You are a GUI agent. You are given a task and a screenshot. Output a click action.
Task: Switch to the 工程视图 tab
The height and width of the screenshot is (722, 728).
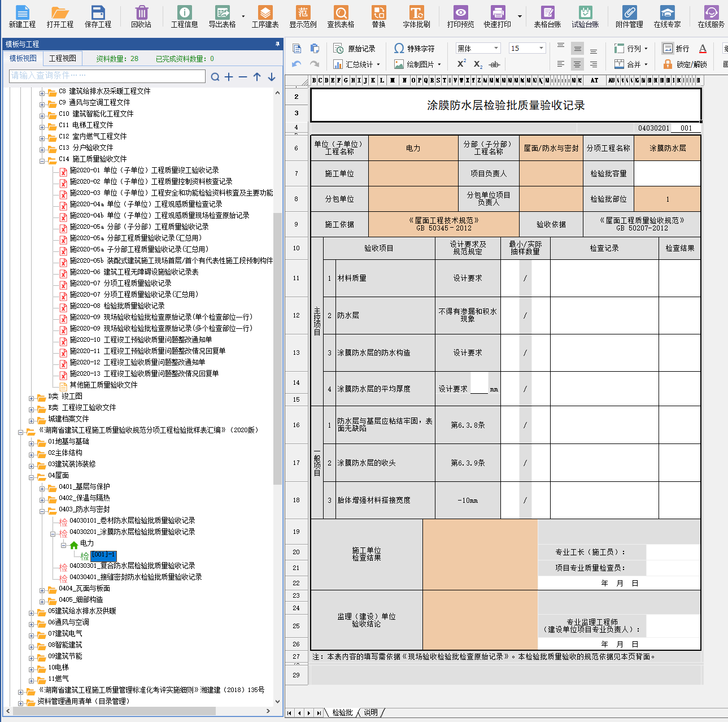tap(62, 58)
